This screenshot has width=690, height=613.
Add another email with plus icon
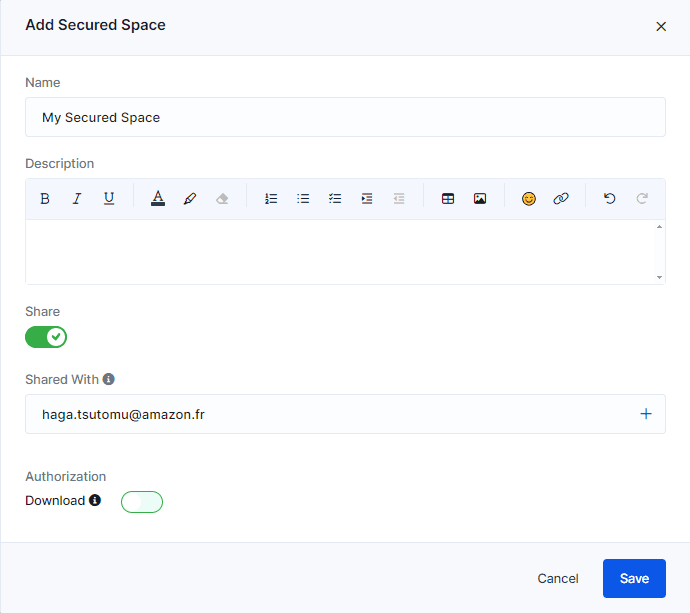coord(646,414)
